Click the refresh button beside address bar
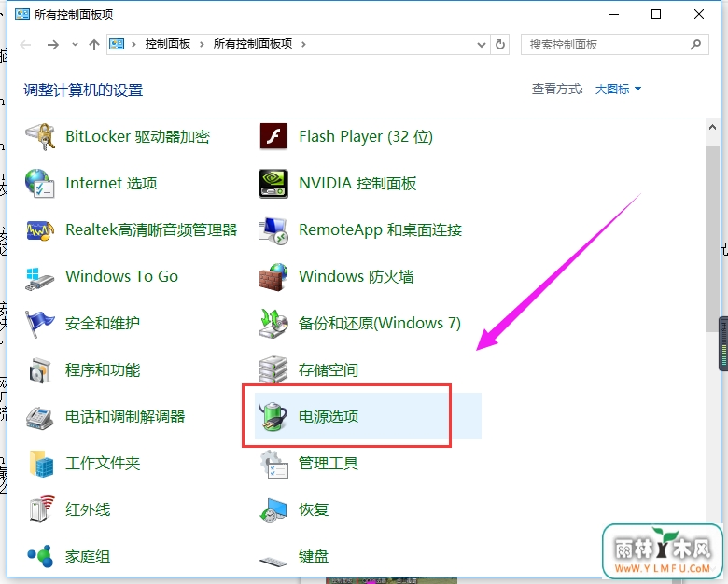 click(x=500, y=44)
